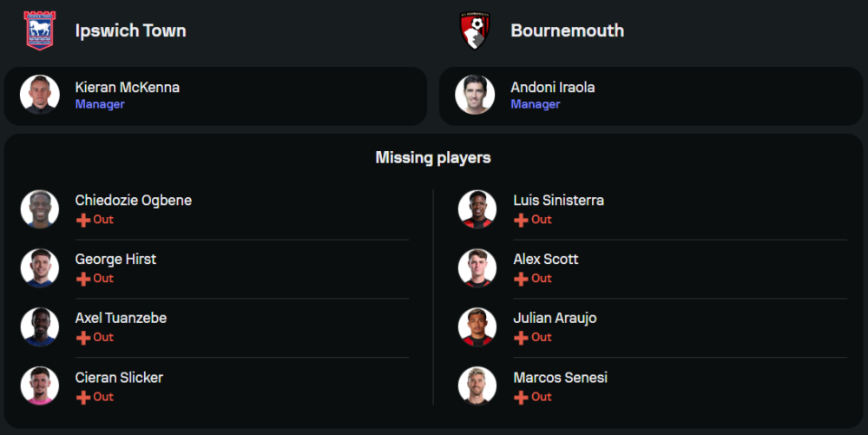
Task: Open Kieran McKenna's manager photo
Action: click(x=40, y=95)
